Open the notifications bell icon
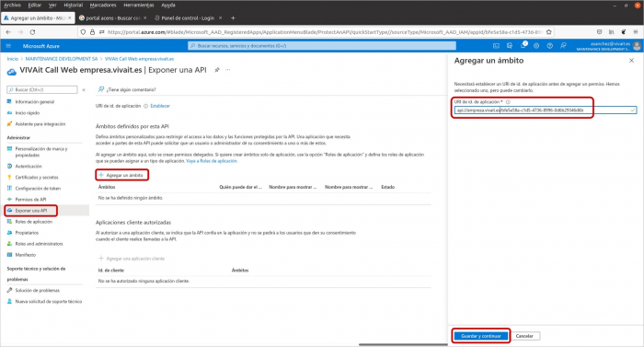The height and width of the screenshot is (347, 644). pyautogui.click(x=523, y=46)
